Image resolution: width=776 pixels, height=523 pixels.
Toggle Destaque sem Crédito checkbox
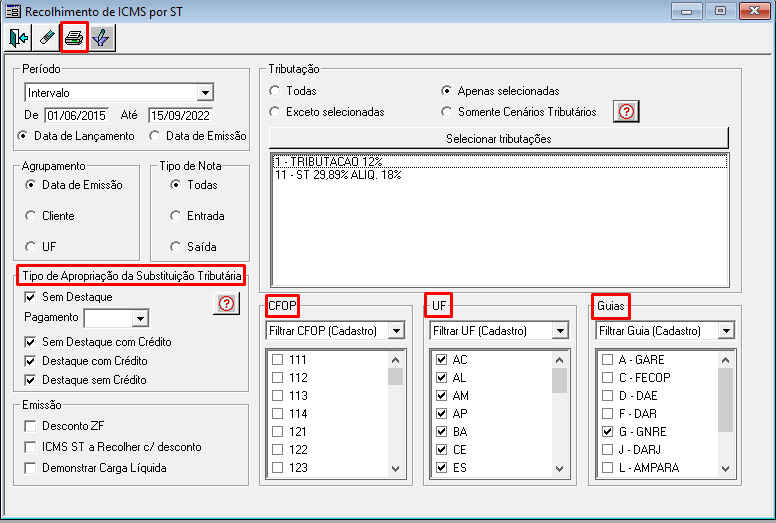[x=30, y=380]
